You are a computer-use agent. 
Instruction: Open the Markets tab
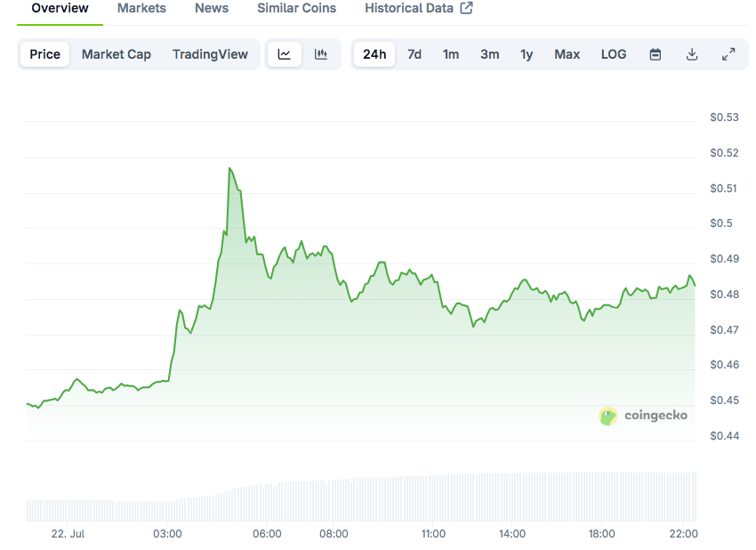click(x=141, y=8)
